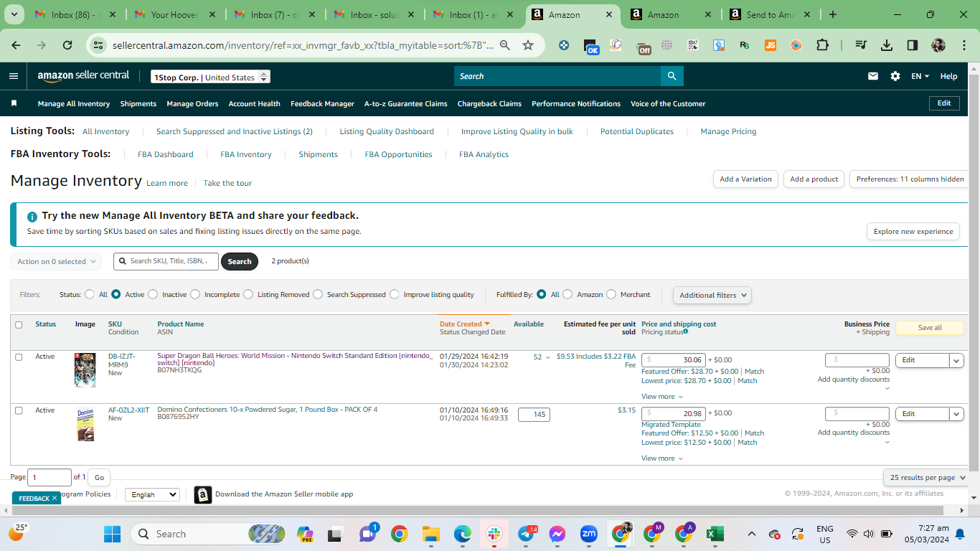This screenshot has width=980, height=551.
Task: Open the Seller Central hamburger menu
Action: [14, 76]
